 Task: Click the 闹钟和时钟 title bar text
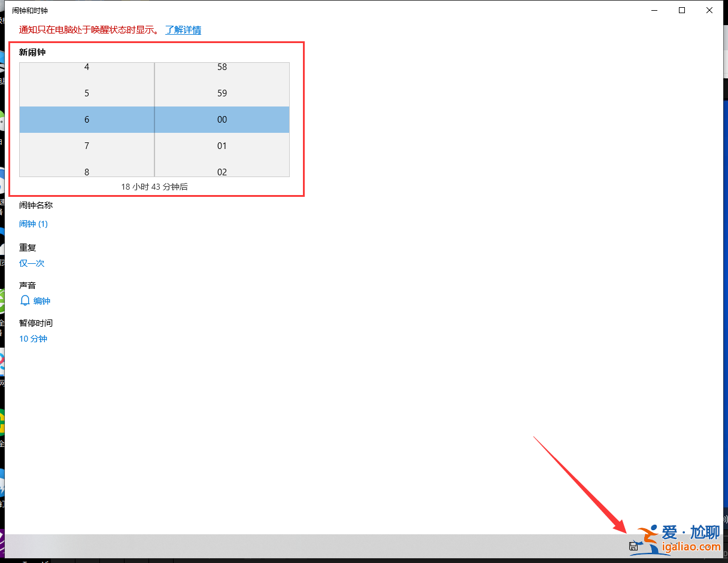(x=29, y=10)
